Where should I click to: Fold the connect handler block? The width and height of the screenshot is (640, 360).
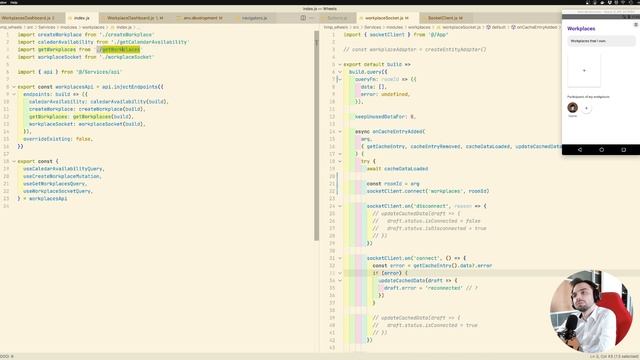point(340,258)
